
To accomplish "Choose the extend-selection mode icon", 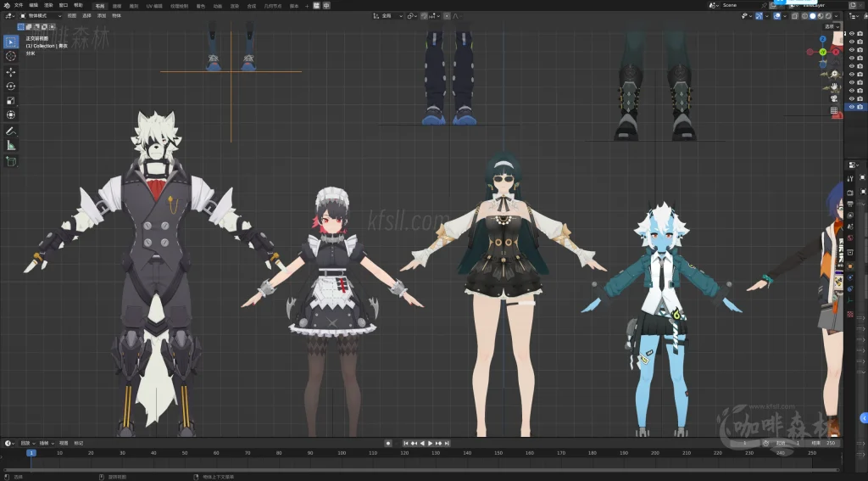I will point(29,26).
